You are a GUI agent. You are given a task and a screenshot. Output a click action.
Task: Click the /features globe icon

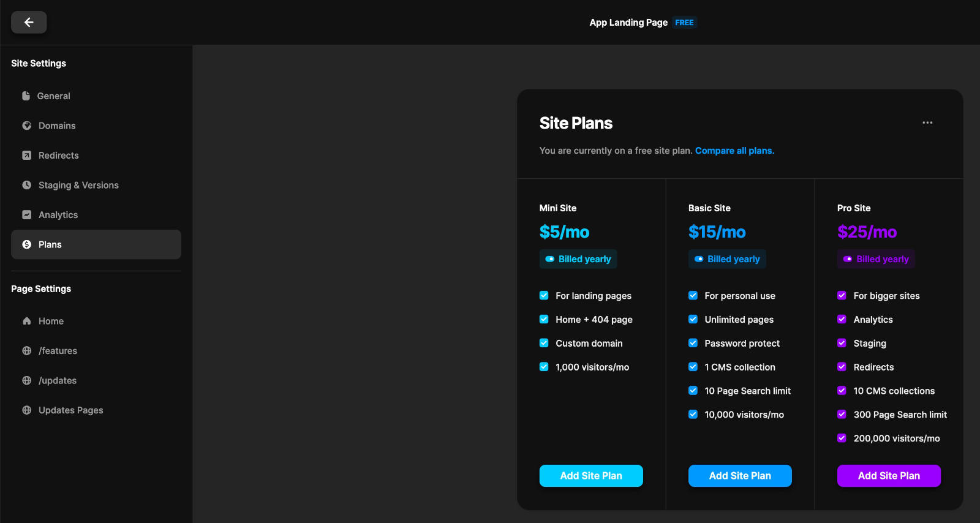(x=26, y=351)
